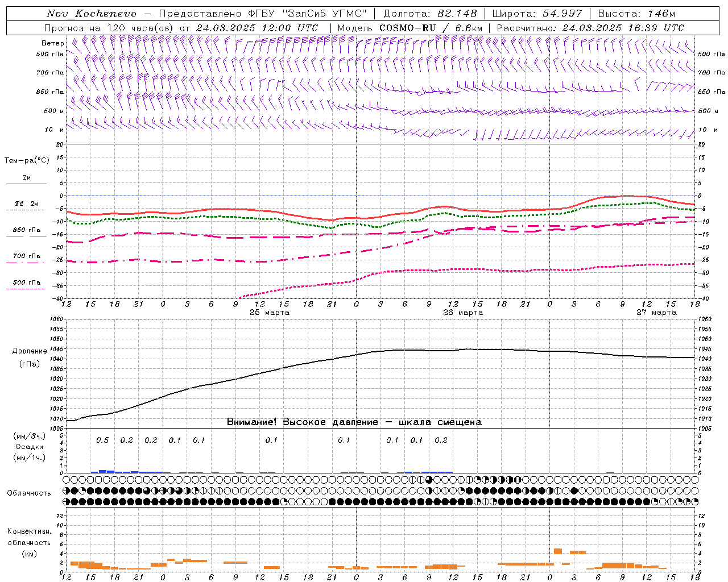Click the station name "Nov_Kochenevo"
This screenshot has height=582, width=728.
(x=92, y=14)
